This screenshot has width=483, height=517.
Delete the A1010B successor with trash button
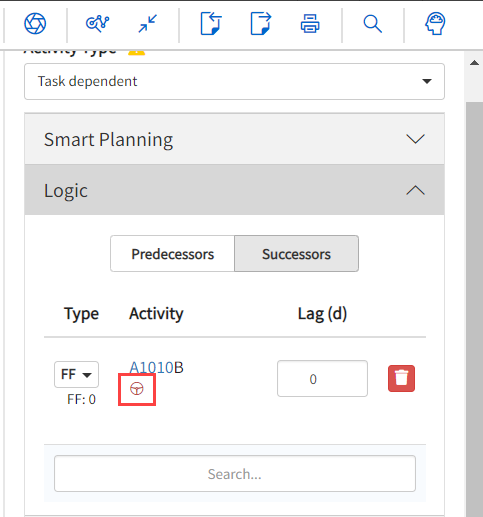pos(401,378)
